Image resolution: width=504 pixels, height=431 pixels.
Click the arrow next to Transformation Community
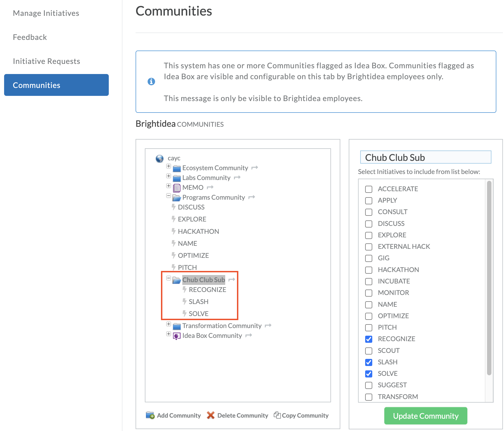click(268, 325)
